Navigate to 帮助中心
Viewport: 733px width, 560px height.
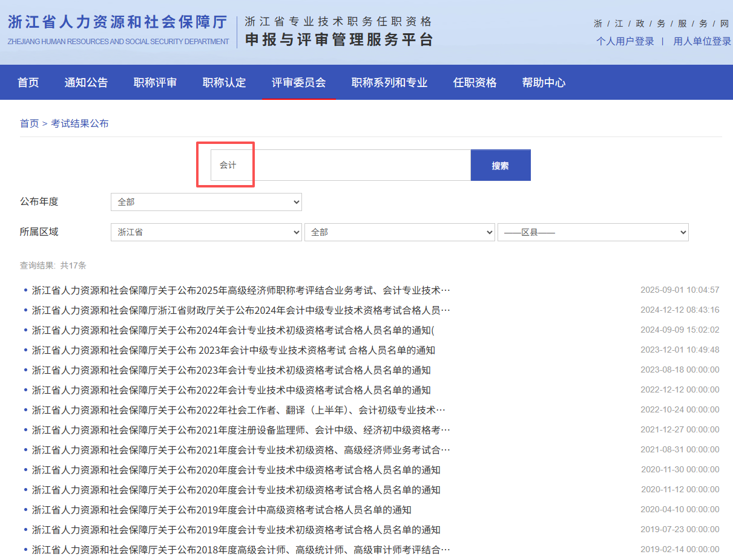pyautogui.click(x=544, y=82)
